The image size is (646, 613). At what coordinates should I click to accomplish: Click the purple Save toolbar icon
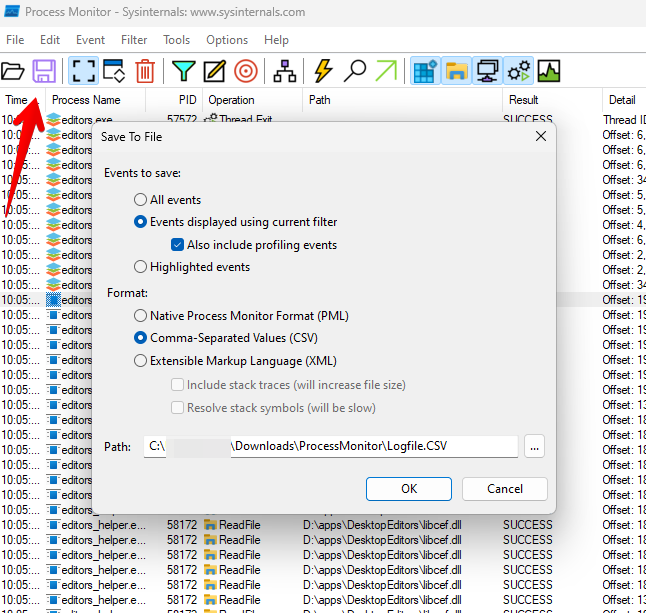pos(44,71)
